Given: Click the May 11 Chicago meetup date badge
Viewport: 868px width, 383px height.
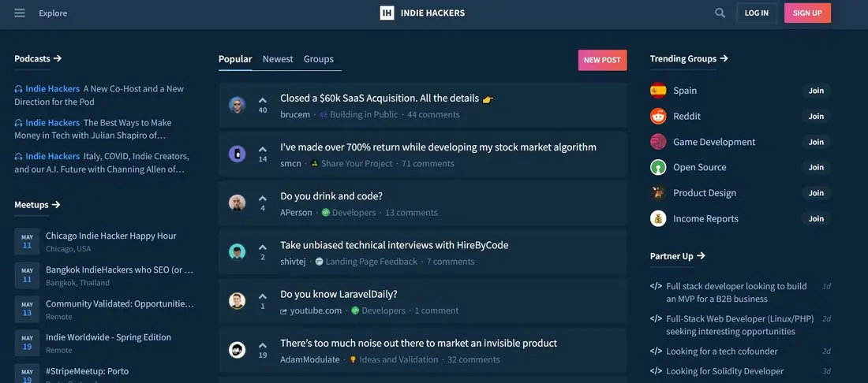Looking at the screenshot, I should point(27,241).
